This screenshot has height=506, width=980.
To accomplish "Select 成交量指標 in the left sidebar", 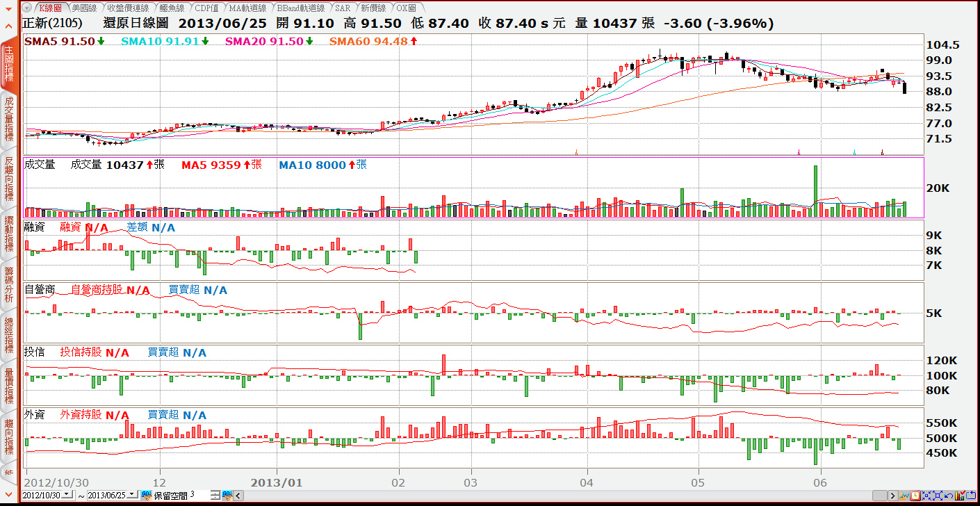I will click(x=8, y=120).
